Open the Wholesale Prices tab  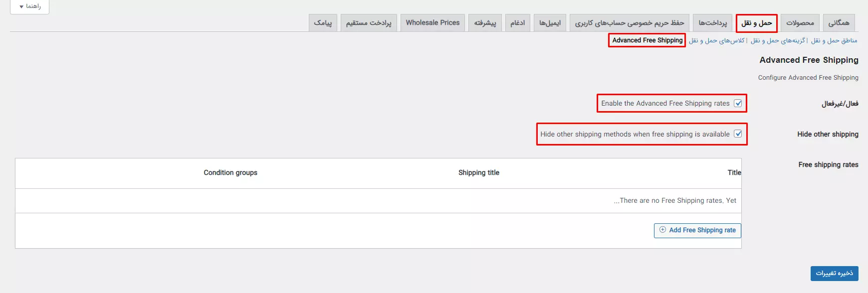pyautogui.click(x=433, y=23)
